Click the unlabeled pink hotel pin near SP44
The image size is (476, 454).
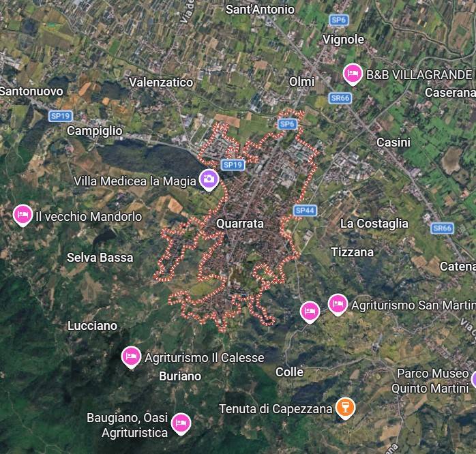click(310, 312)
